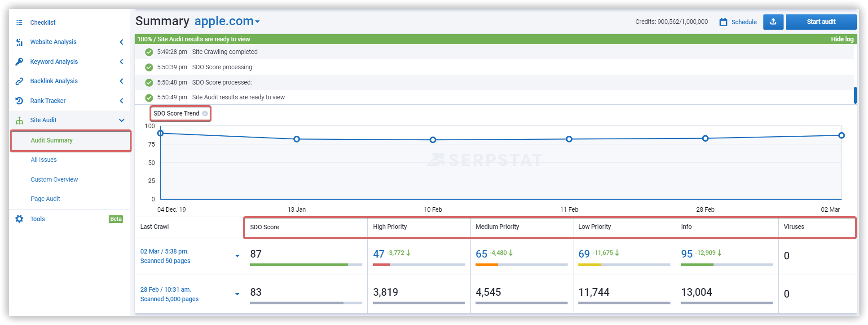The width and height of the screenshot is (868, 325).
Task: Click the results ready to view check icon
Action: point(149,98)
